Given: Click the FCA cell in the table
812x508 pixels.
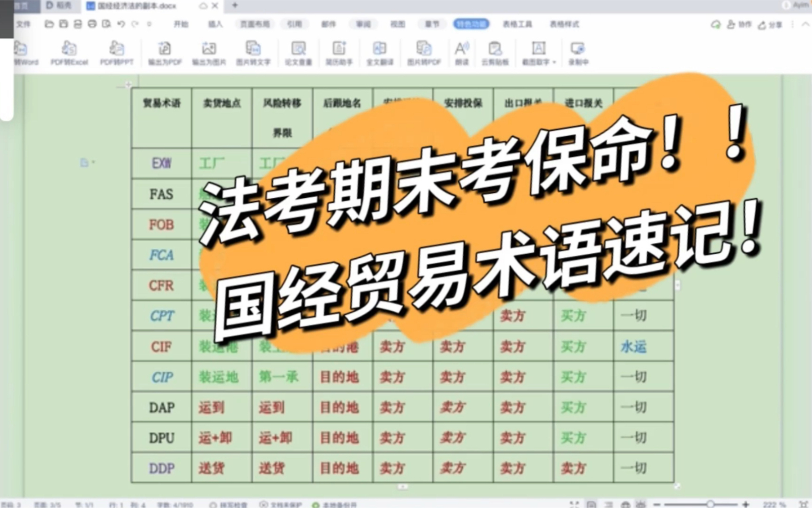Looking at the screenshot, I should (x=161, y=255).
